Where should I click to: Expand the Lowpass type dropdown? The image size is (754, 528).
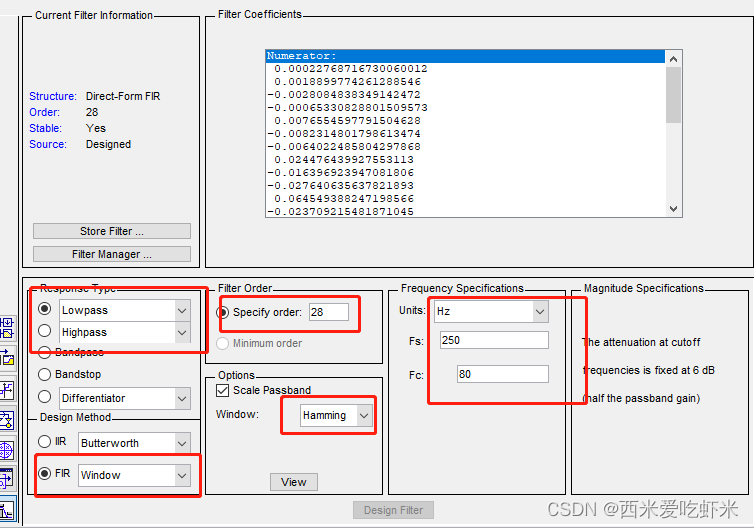point(182,311)
